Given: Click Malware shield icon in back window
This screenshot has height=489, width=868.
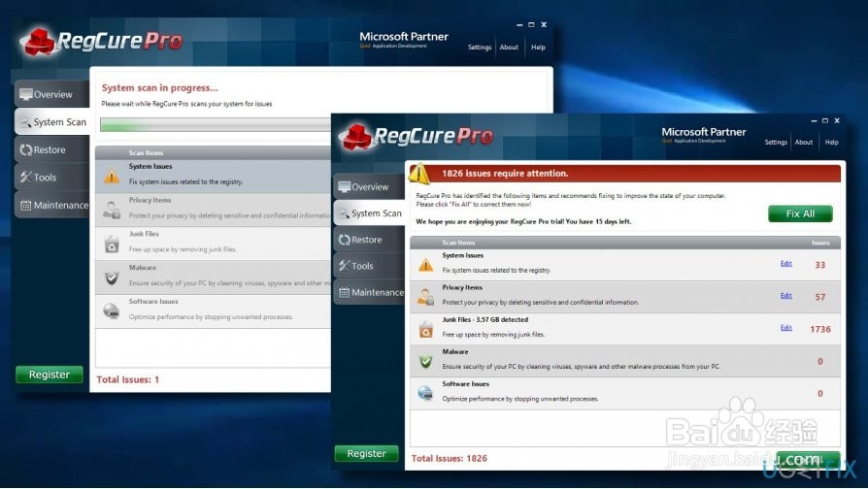Looking at the screenshot, I should click(112, 277).
